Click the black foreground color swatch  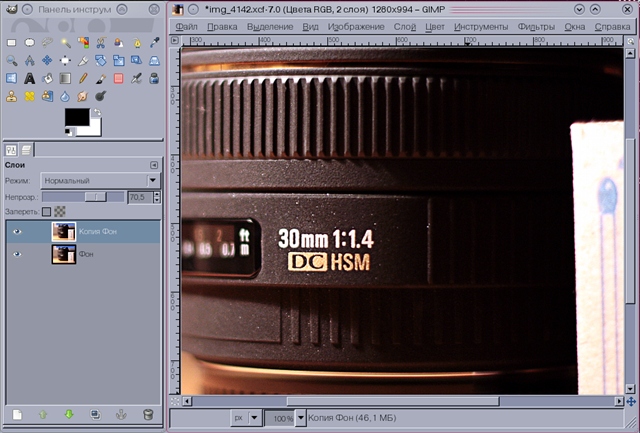pos(76,118)
